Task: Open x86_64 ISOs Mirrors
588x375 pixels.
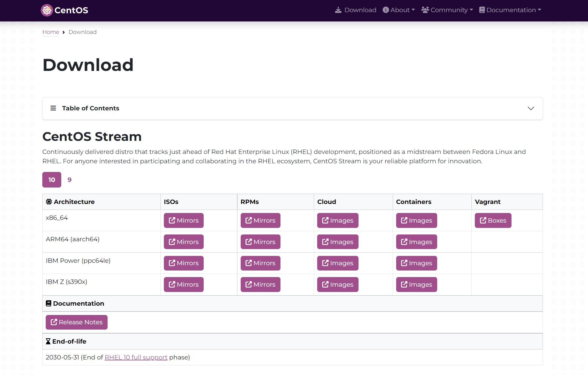Action: pos(184,220)
